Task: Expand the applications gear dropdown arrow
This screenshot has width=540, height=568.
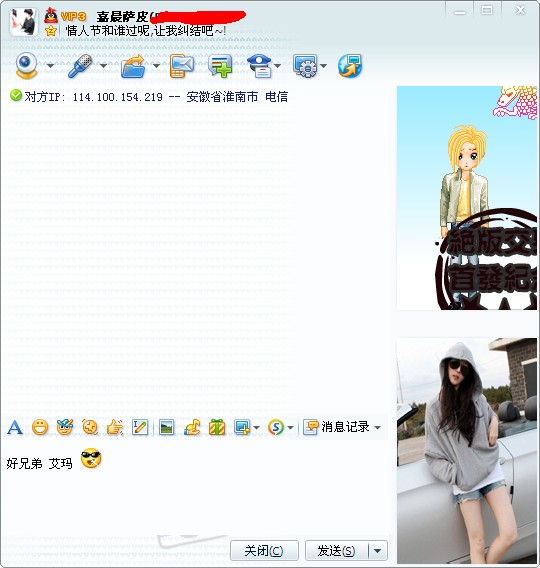Action: pos(323,66)
